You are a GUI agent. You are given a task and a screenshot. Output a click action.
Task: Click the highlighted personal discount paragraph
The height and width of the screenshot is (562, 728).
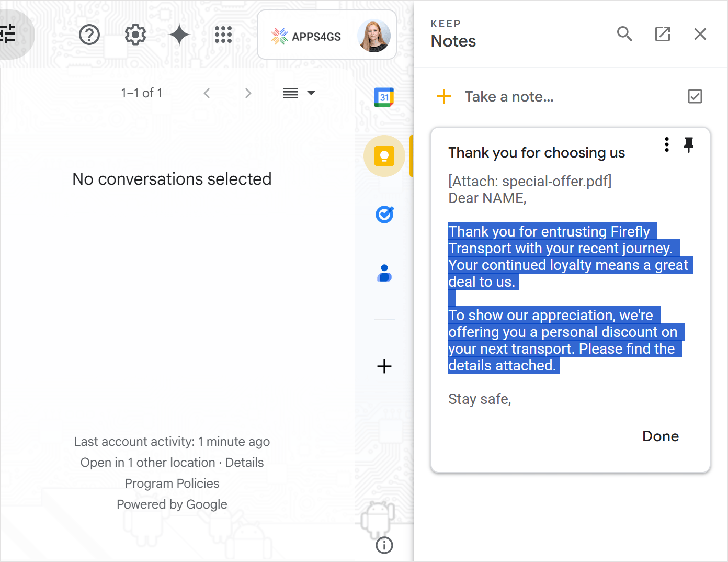[x=566, y=340]
